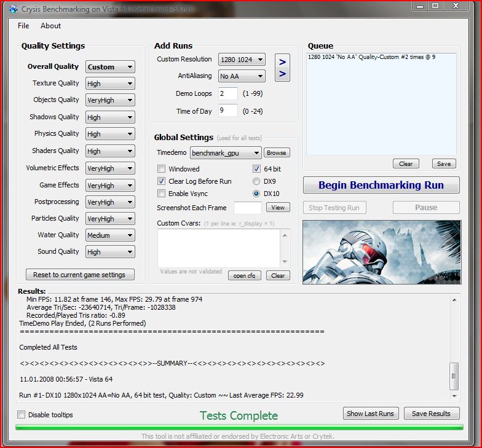Tick the Disable tooltips checkbox
The width and height of the screenshot is (482, 448).
pyautogui.click(x=21, y=414)
